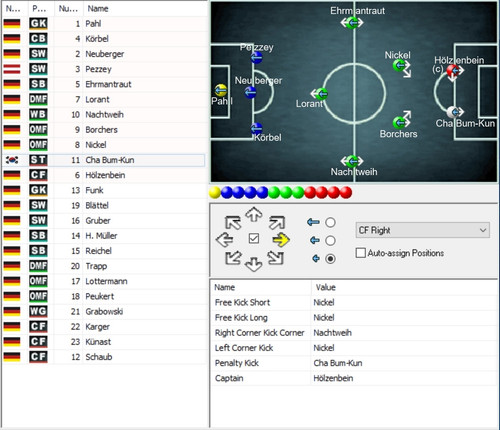Image resolution: width=500 pixels, height=430 pixels.
Task: Select the up-right movement arrow
Action: pyautogui.click(x=277, y=223)
